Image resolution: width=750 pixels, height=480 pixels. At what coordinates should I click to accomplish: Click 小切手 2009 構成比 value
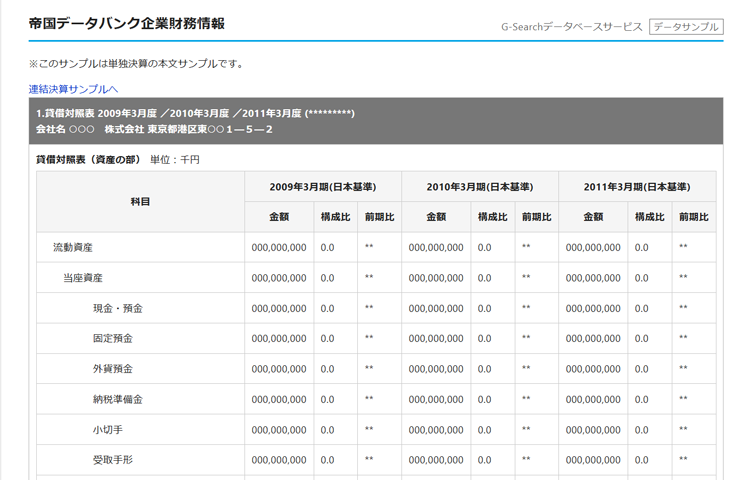click(x=328, y=430)
